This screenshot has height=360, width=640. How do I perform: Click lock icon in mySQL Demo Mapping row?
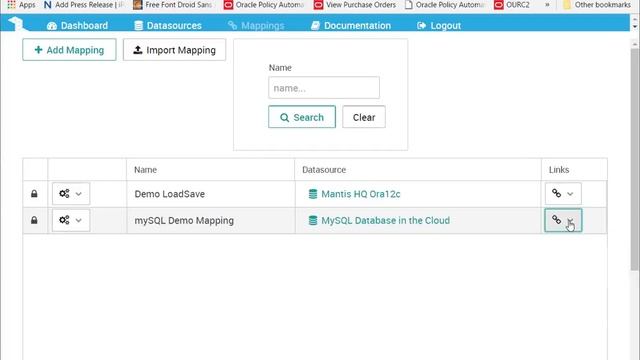click(34, 220)
